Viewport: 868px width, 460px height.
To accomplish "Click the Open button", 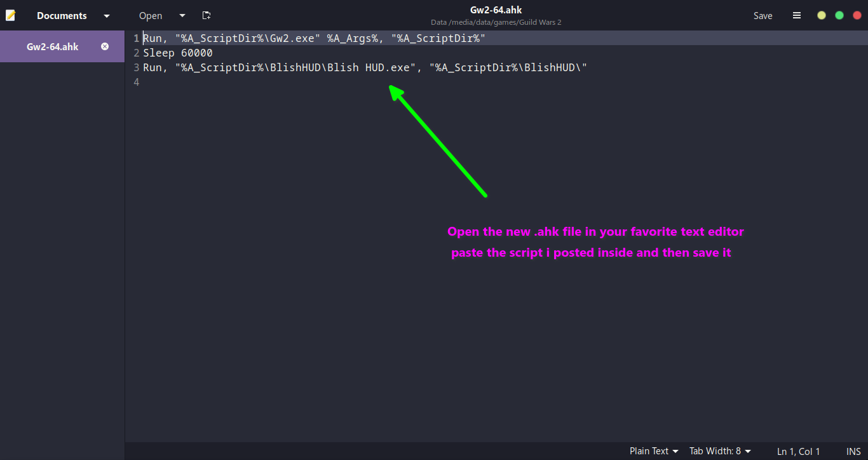I will 150,15.
